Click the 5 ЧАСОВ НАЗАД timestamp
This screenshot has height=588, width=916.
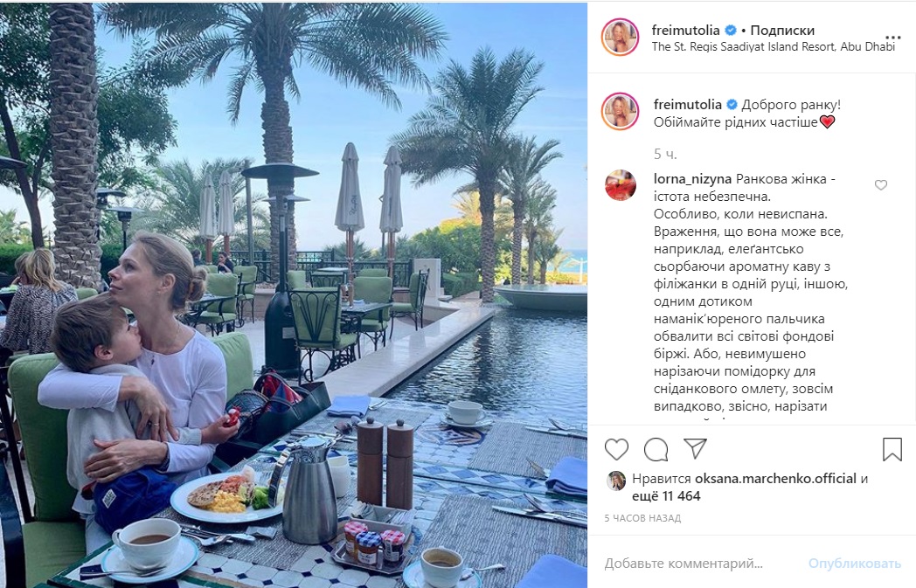point(642,518)
